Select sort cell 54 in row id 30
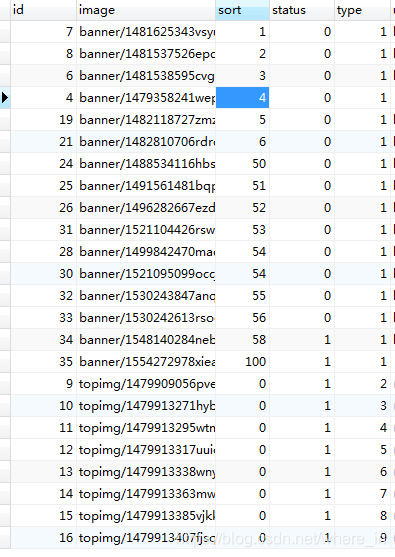This screenshot has width=395, height=557. point(242,274)
